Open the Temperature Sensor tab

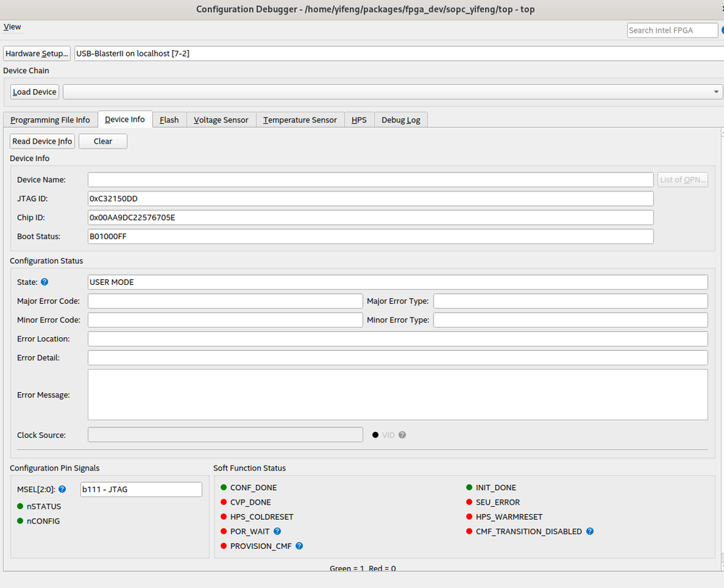300,120
